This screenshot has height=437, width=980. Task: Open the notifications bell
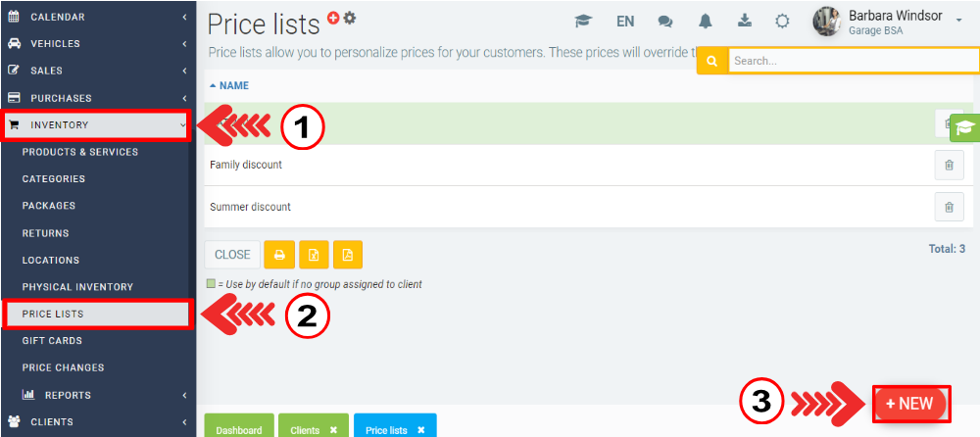(706, 22)
